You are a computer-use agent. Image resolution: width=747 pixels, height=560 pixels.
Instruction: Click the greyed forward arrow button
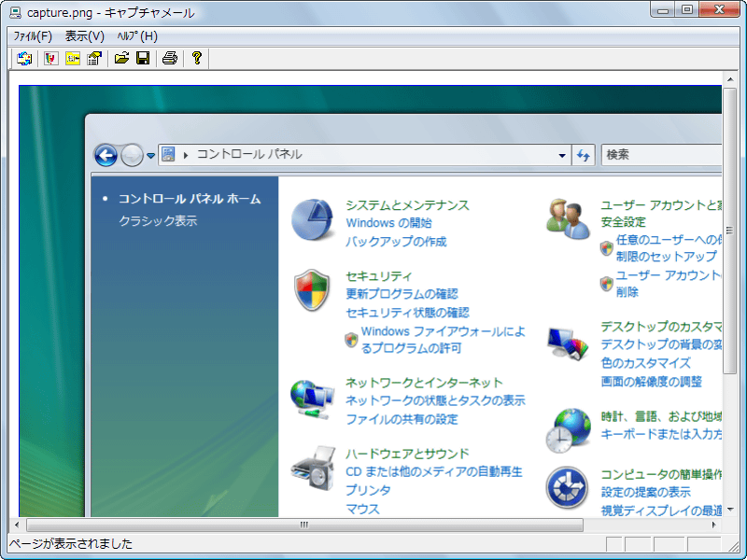[x=132, y=155]
